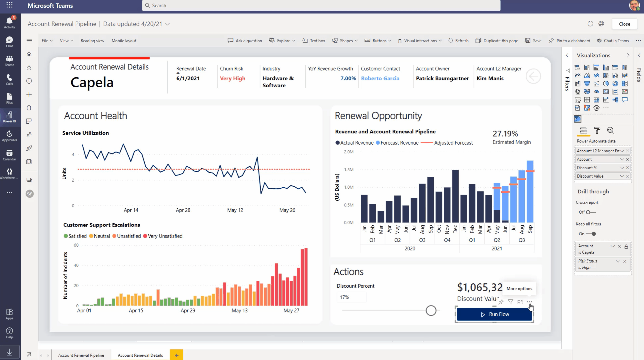Select the treemap visualization
The image size is (644, 360).
click(x=624, y=84)
